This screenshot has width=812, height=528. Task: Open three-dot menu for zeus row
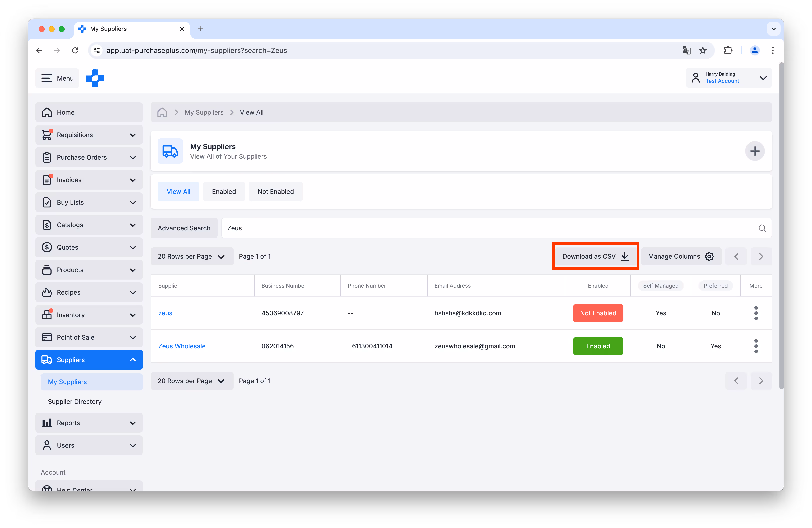pyautogui.click(x=756, y=313)
